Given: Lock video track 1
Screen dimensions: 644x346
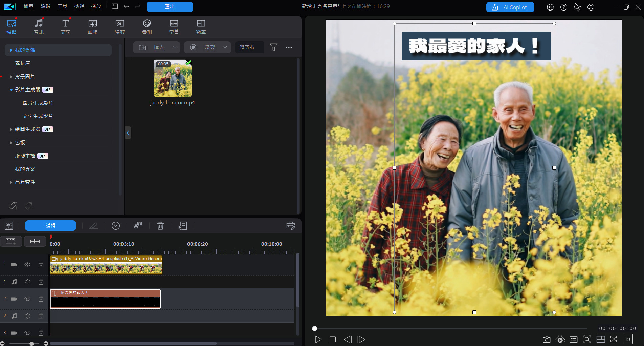Looking at the screenshot, I should (41, 264).
